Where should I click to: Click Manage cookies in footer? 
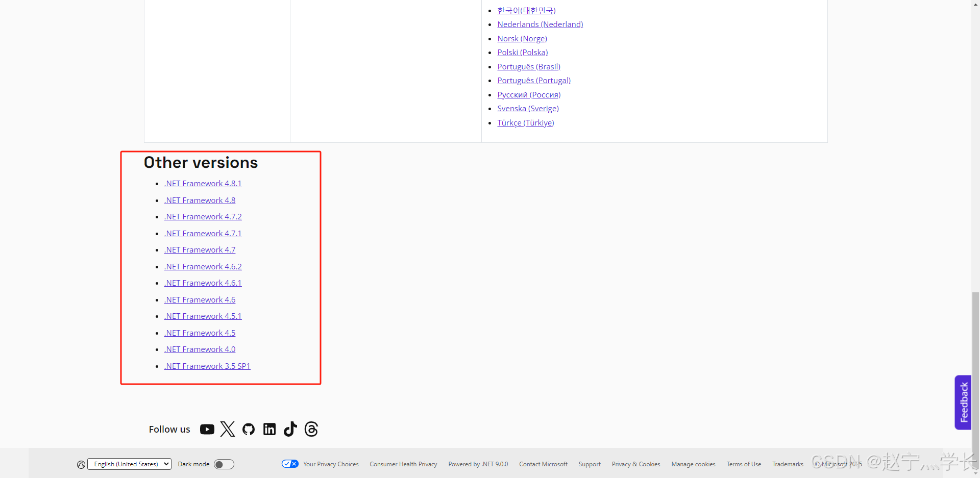point(693,464)
